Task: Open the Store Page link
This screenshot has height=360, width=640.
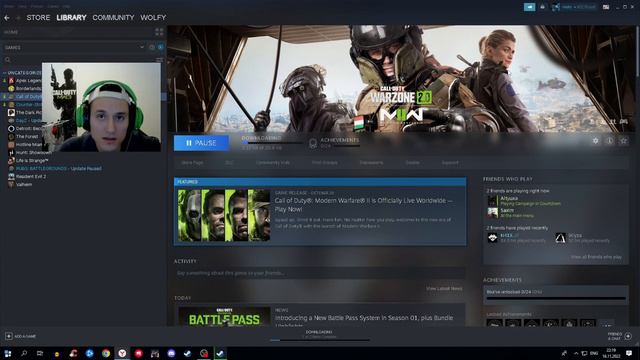Action: pyautogui.click(x=192, y=162)
